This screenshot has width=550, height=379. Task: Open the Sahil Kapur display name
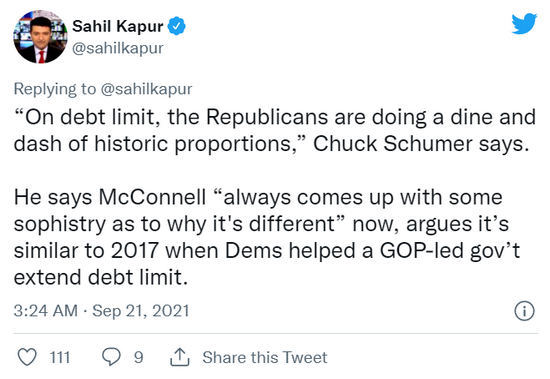pyautogui.click(x=118, y=26)
